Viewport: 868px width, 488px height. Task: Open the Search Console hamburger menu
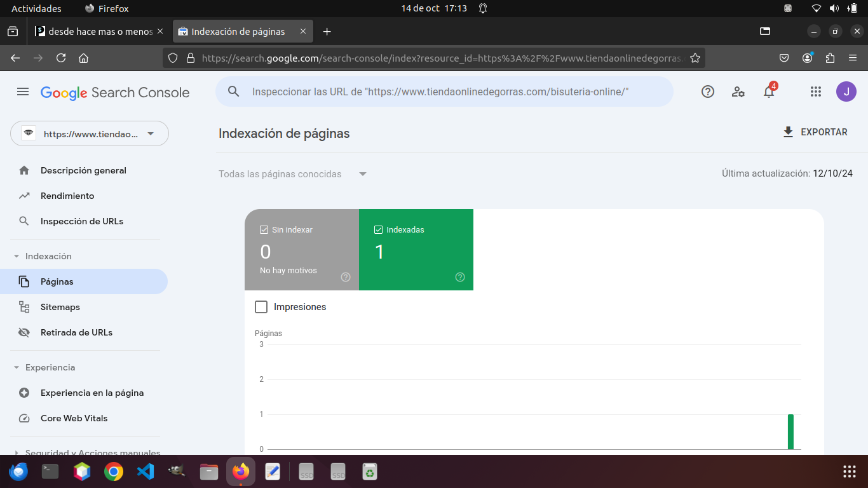coord(23,92)
